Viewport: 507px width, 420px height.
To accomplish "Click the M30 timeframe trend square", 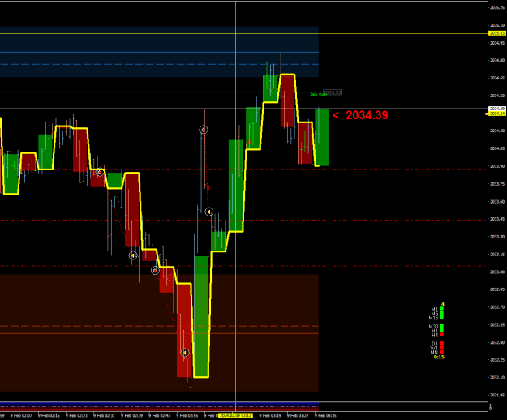I will pyautogui.click(x=442, y=326).
